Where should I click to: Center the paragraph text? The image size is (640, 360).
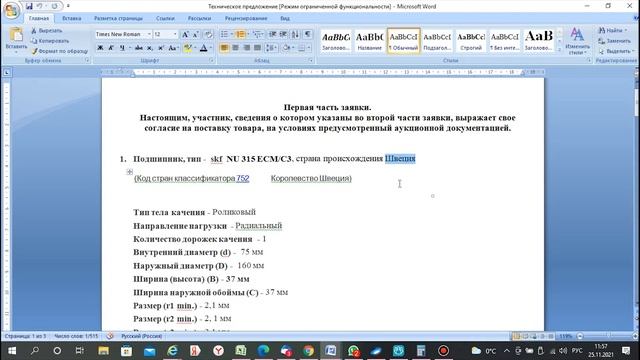(x=235, y=48)
